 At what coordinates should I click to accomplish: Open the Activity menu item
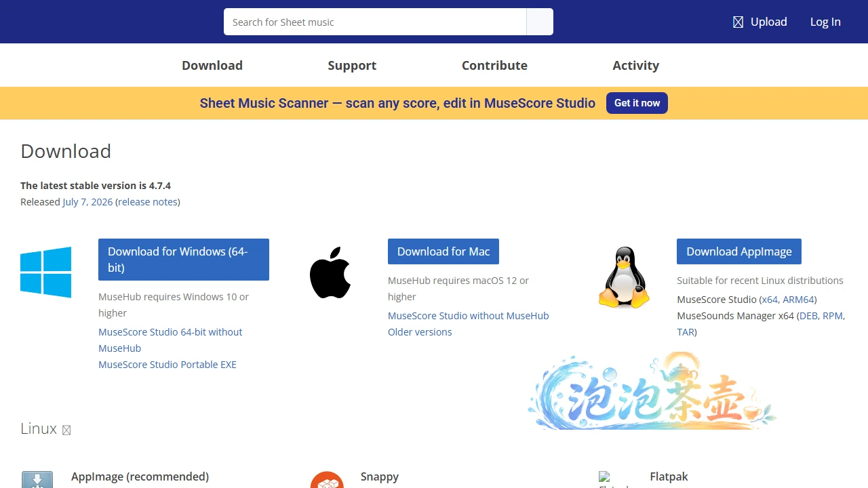[x=635, y=65]
